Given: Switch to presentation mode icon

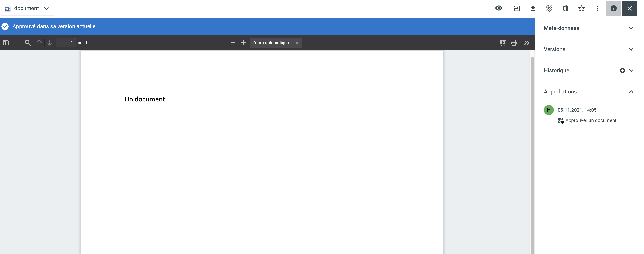Looking at the screenshot, I should coord(503,43).
